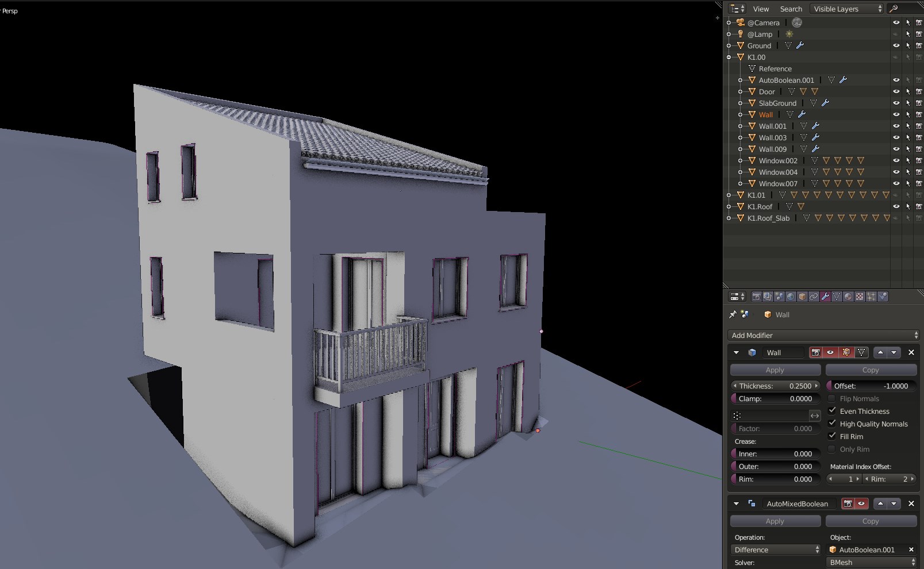Move Wall modifier up in stack
This screenshot has height=569, width=924.
880,352
